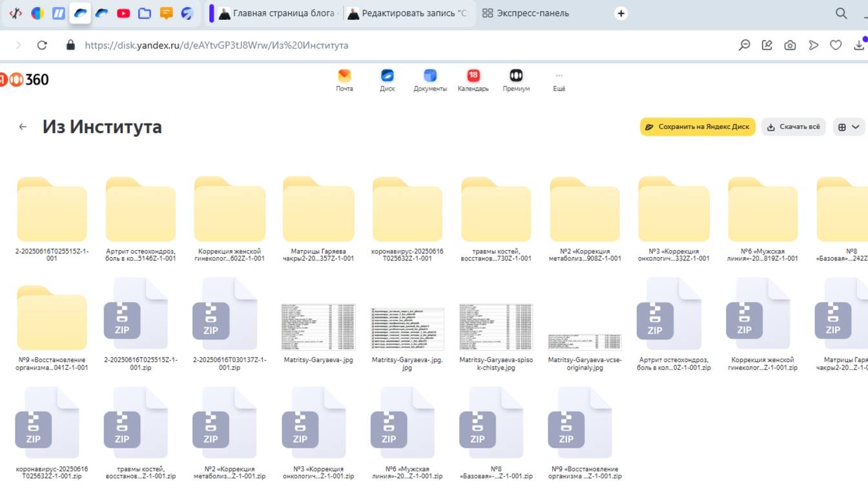Viewport: 868px width, 488px height.
Task: Open the pinned YouTube tab
Action: point(123,13)
